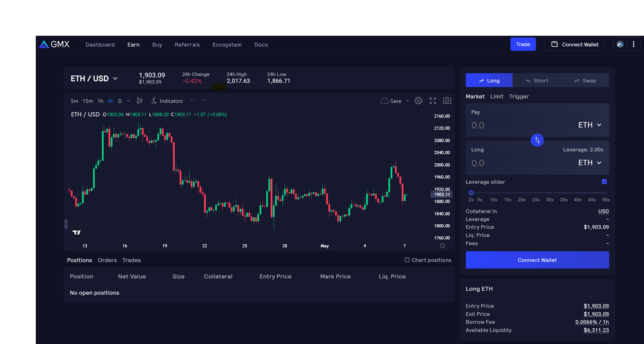Open the TradingView logo in the chart corner
The image size is (644, 344).
coord(76,232)
